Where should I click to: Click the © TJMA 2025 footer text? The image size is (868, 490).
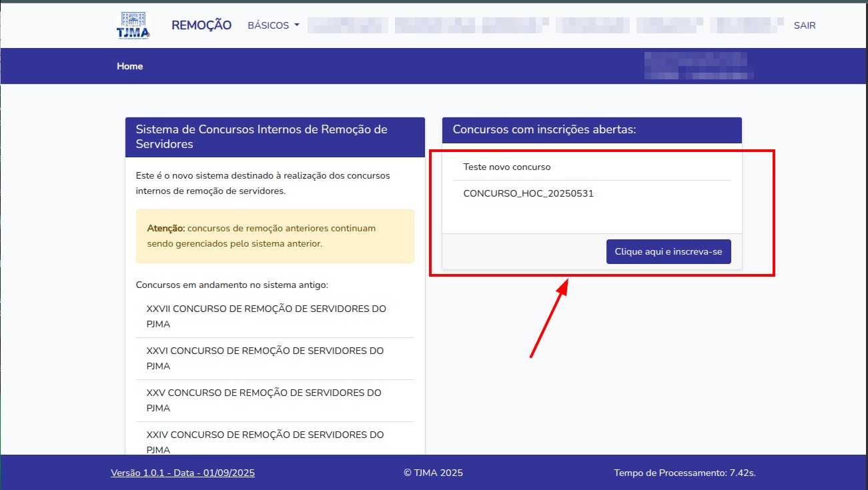(433, 473)
